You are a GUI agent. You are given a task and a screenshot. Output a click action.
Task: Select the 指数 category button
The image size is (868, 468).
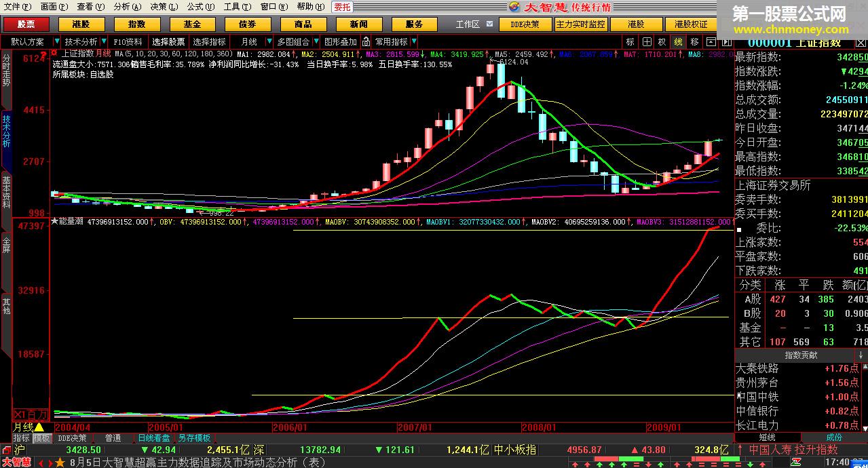(x=137, y=24)
